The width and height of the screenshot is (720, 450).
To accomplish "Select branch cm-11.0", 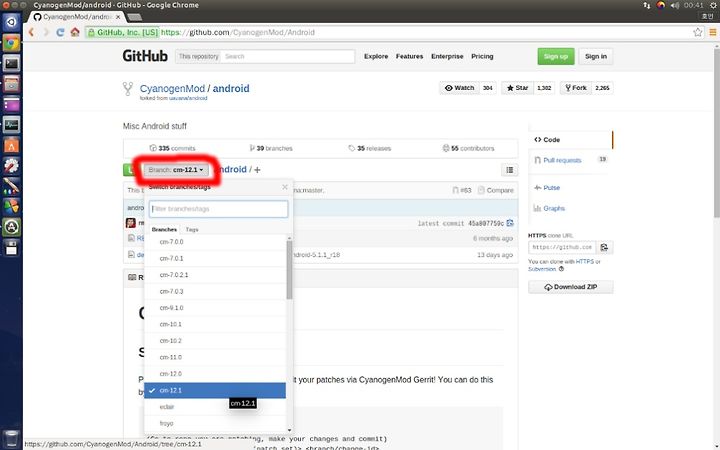I will tap(215, 357).
